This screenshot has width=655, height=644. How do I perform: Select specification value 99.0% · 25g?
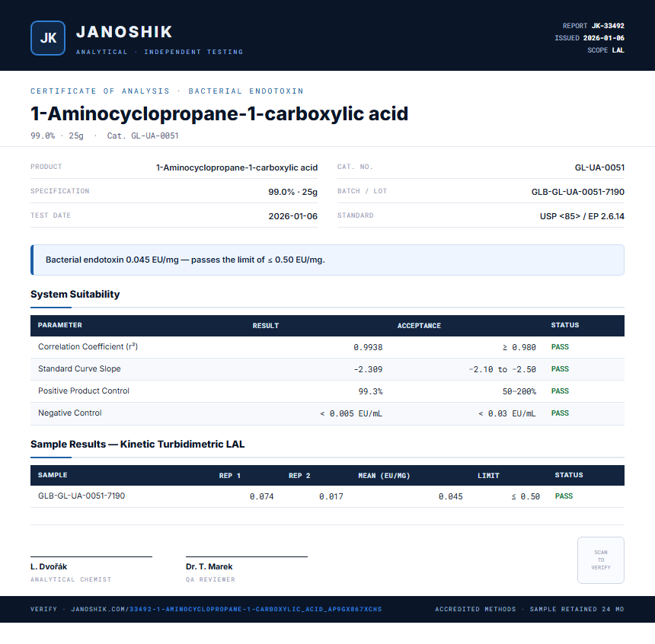click(x=292, y=192)
